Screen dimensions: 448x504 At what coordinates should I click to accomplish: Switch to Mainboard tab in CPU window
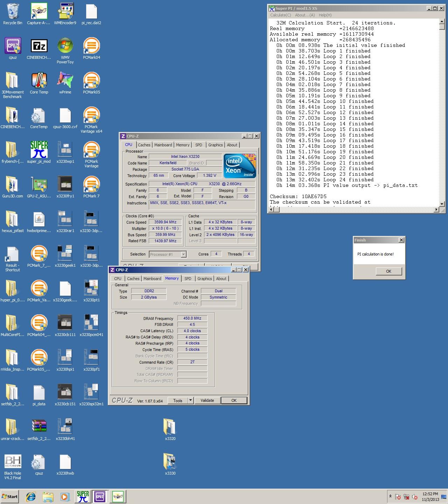coord(163,145)
